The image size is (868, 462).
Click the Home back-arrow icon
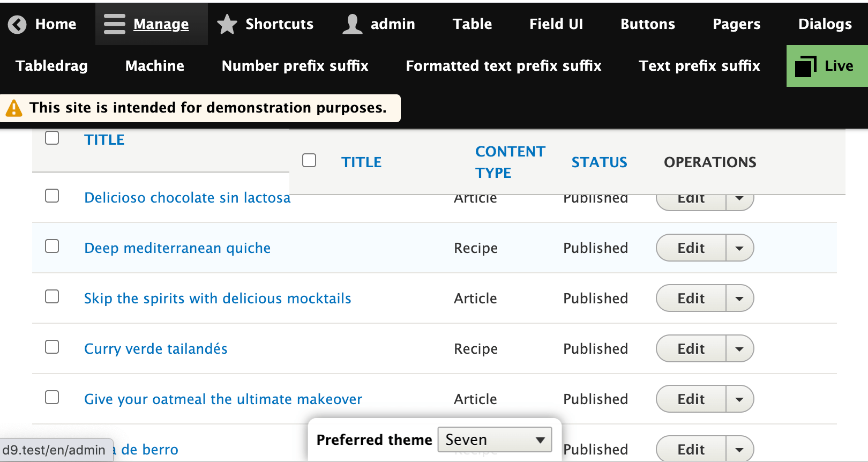click(x=17, y=24)
